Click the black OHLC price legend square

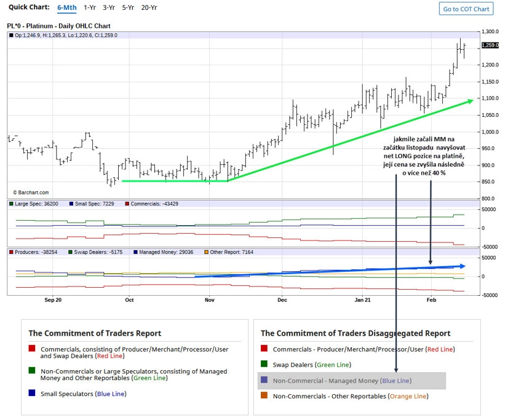(x=12, y=35)
